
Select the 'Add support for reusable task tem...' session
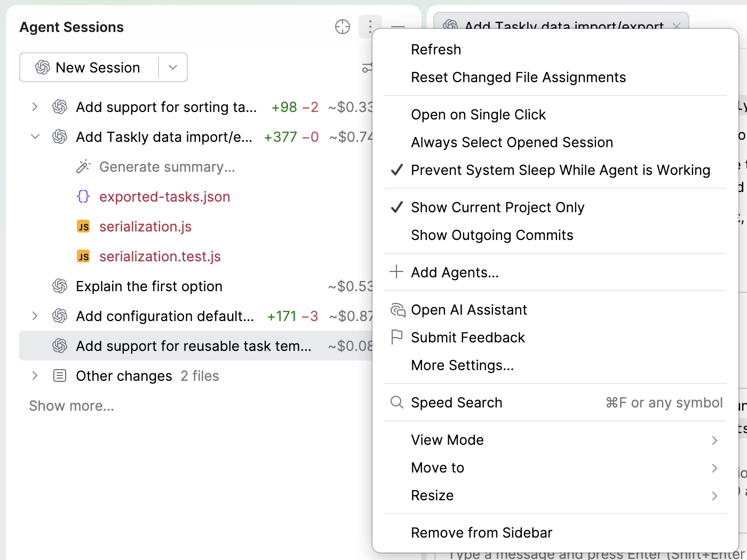tap(196, 346)
